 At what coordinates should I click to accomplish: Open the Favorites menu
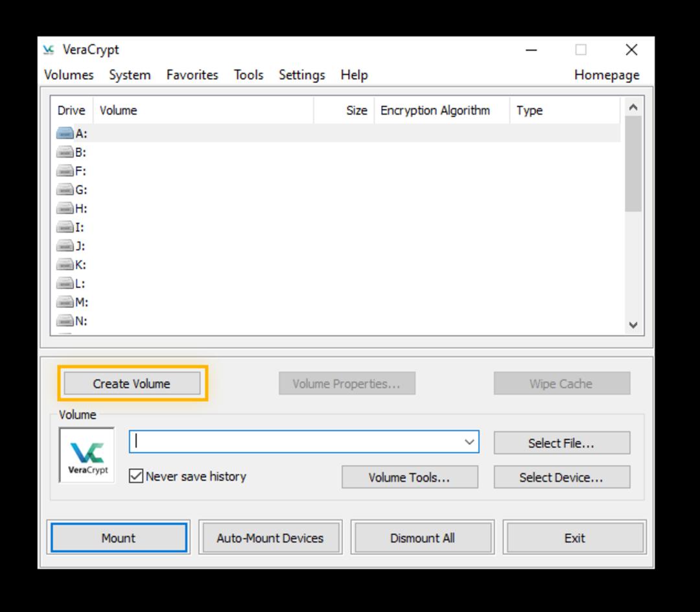pos(192,75)
